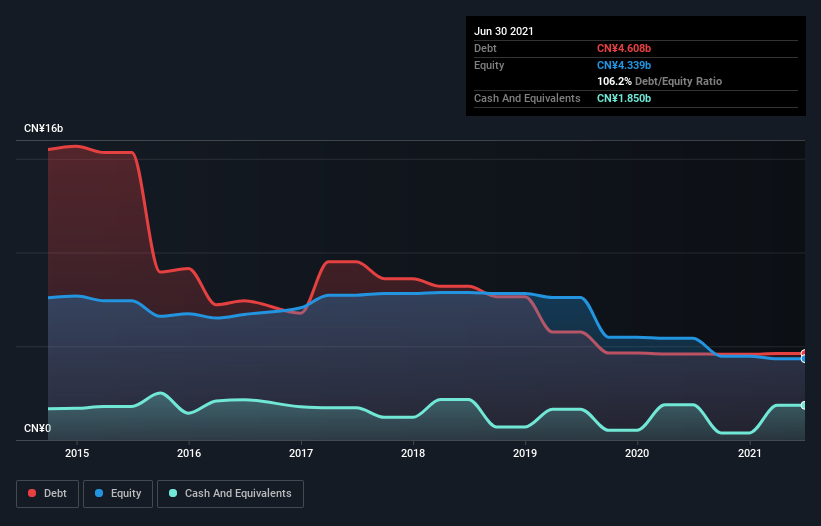This screenshot has height=526, width=821.
Task: Click the 2021 x-axis label
Action: [x=749, y=453]
